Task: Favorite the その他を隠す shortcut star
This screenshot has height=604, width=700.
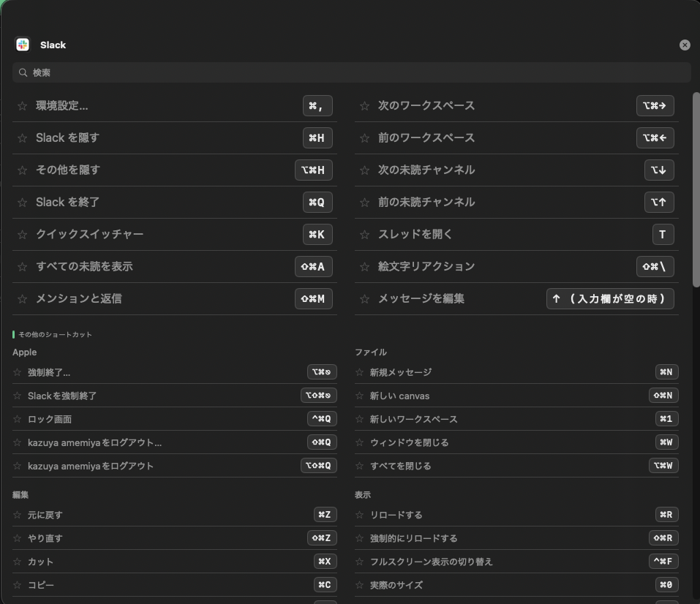Action: (23, 170)
